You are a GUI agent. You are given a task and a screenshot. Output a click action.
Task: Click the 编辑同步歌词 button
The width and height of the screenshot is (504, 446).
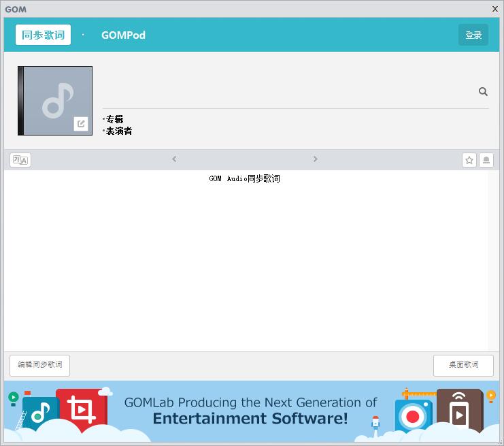point(40,365)
